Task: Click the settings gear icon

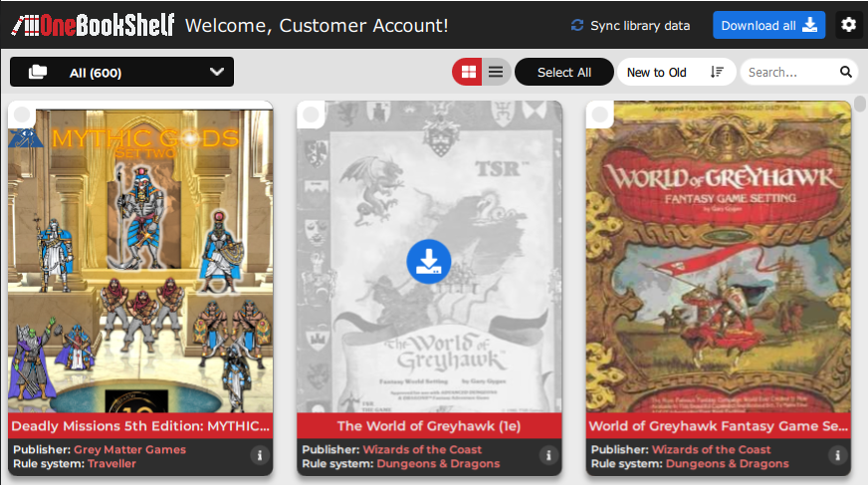Action: [x=848, y=25]
